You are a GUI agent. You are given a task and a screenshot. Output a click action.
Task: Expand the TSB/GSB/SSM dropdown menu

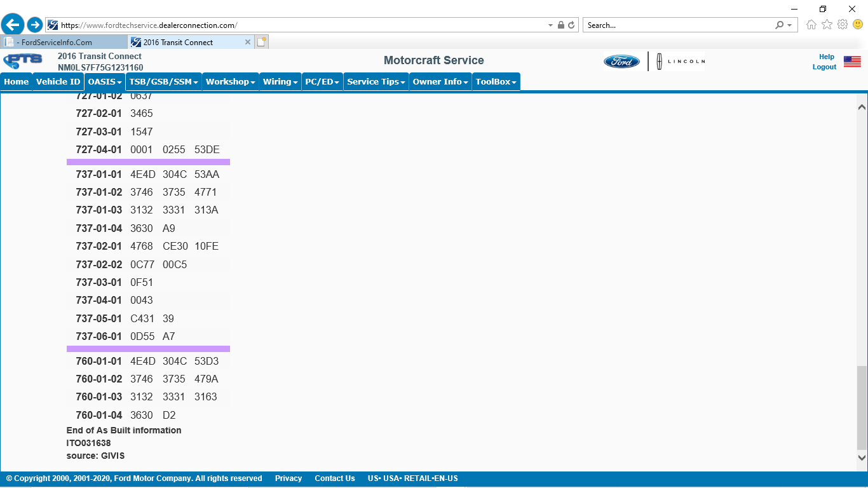(x=164, y=82)
